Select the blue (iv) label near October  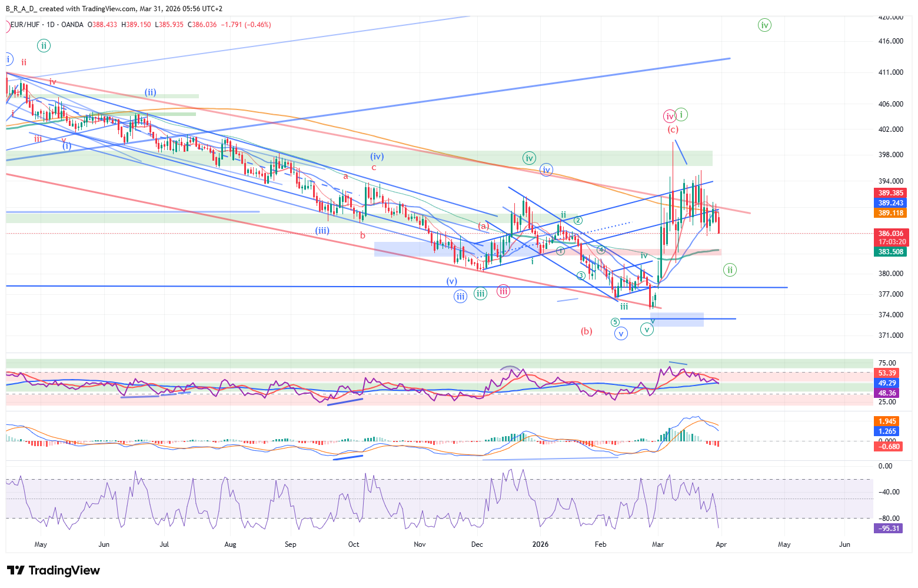(377, 156)
